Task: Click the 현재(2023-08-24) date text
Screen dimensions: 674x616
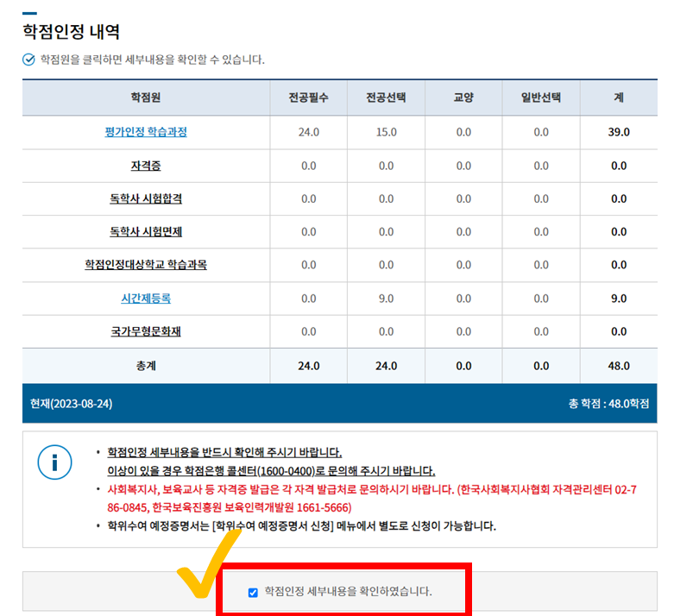Action: (72, 404)
